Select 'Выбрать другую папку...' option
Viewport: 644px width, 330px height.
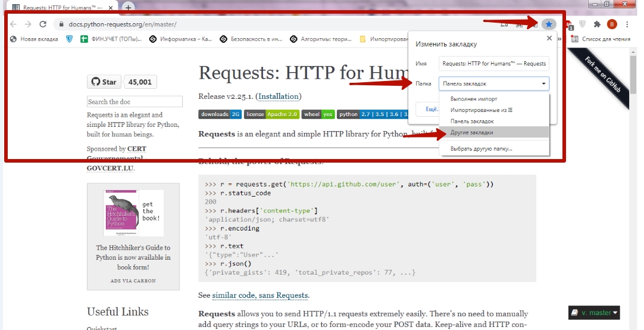(481, 148)
